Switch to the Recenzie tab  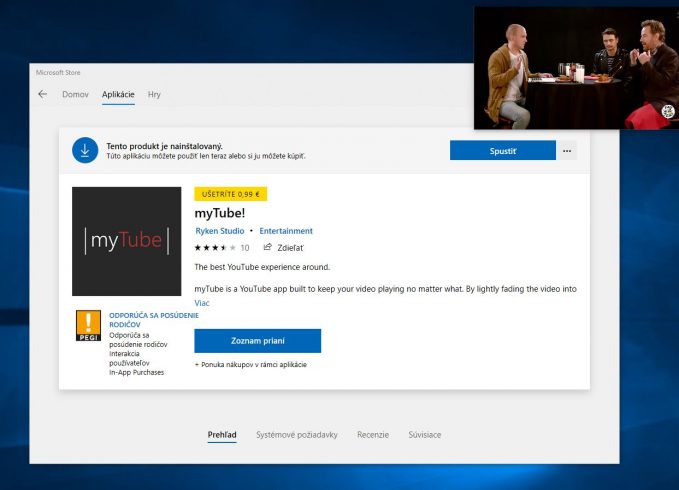pyautogui.click(x=373, y=435)
